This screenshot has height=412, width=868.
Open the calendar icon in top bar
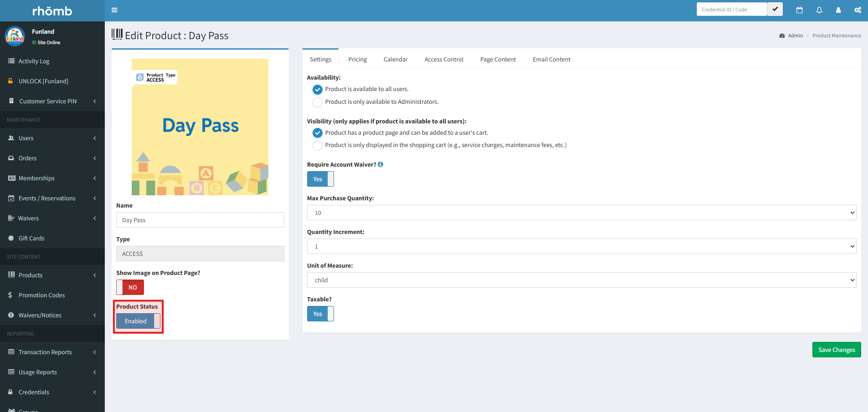[799, 10]
